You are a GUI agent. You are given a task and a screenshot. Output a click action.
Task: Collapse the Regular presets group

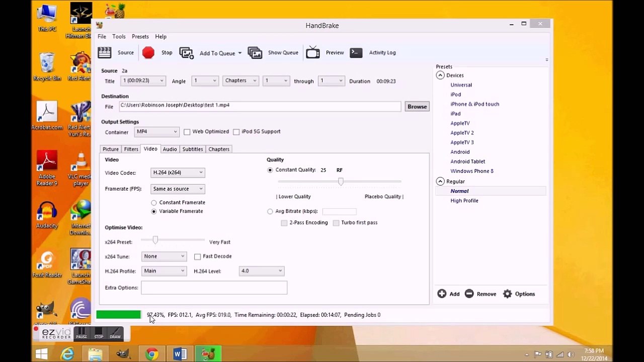440,182
